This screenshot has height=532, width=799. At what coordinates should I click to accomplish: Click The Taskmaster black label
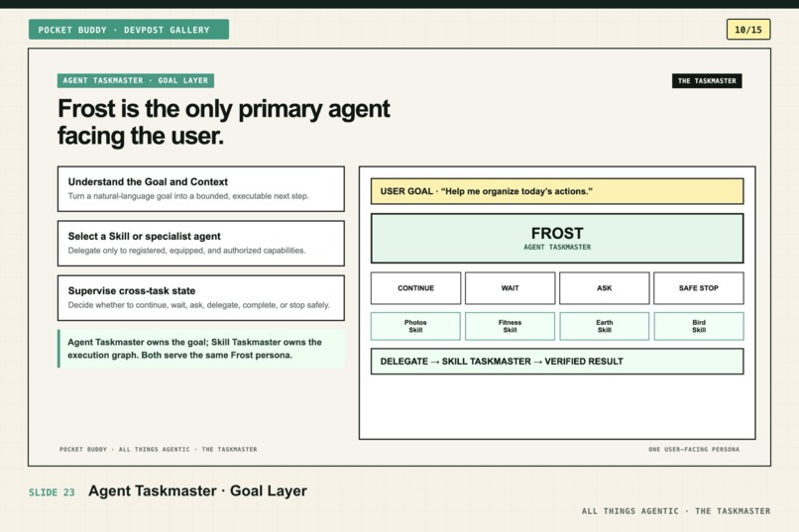[x=707, y=81]
